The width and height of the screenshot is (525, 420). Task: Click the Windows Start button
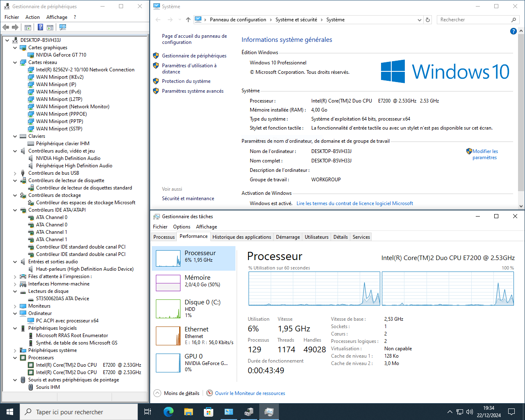pos(10,412)
